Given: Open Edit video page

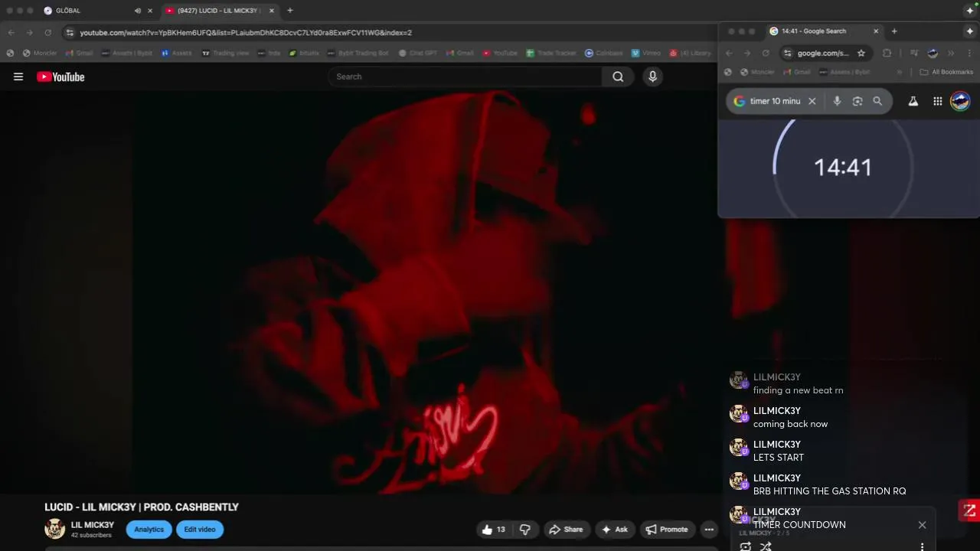Looking at the screenshot, I should tap(200, 530).
